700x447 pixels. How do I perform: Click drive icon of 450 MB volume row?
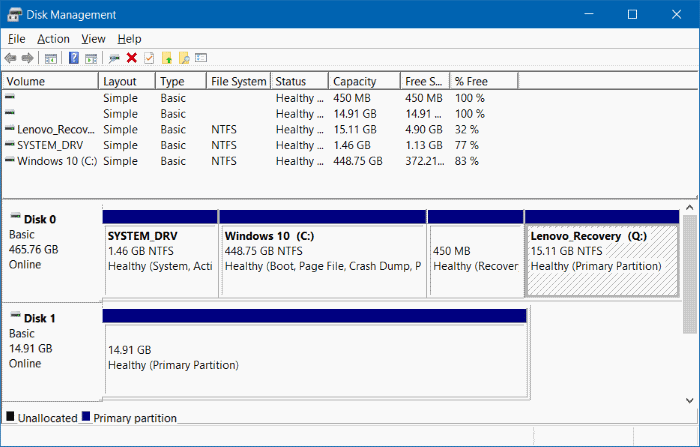click(10, 96)
